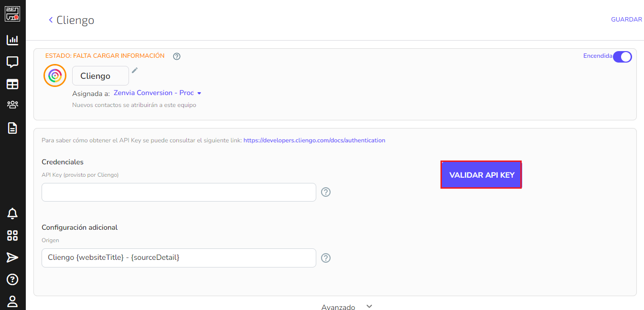644x310 pixels.
Task: Click the help icon beside Origen field
Action: click(x=326, y=258)
